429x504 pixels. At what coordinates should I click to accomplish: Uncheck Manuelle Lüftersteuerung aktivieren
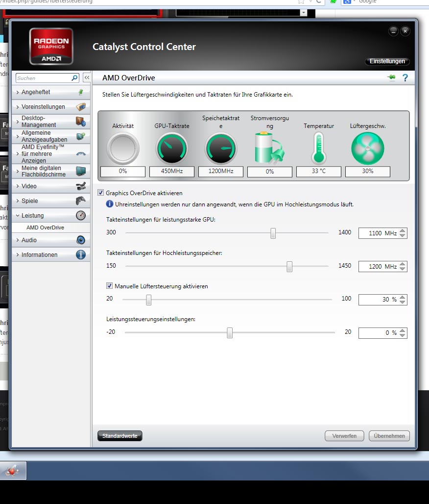[110, 286]
